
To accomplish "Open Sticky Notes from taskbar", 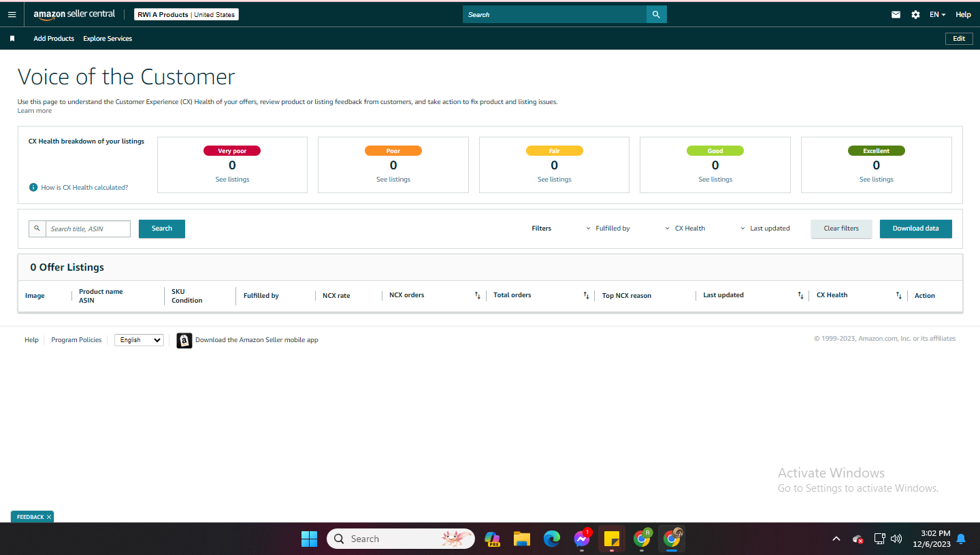I will [x=612, y=539].
